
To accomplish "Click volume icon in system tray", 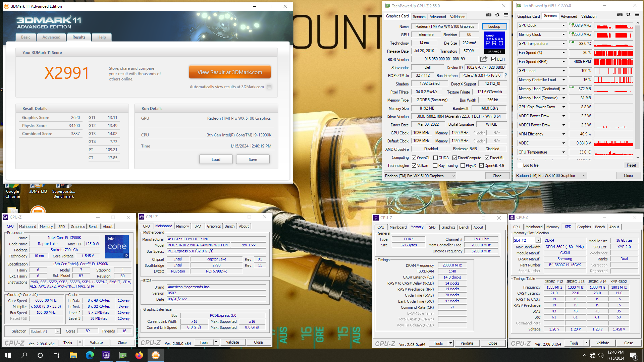I will 601,355.
